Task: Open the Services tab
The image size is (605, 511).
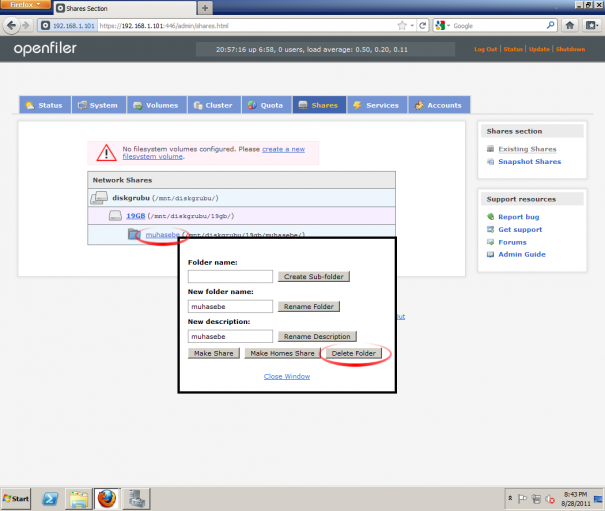Action: pos(377,105)
